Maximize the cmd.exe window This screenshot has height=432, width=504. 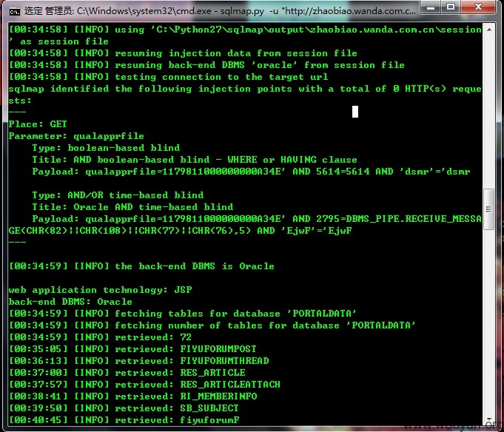(x=451, y=7)
